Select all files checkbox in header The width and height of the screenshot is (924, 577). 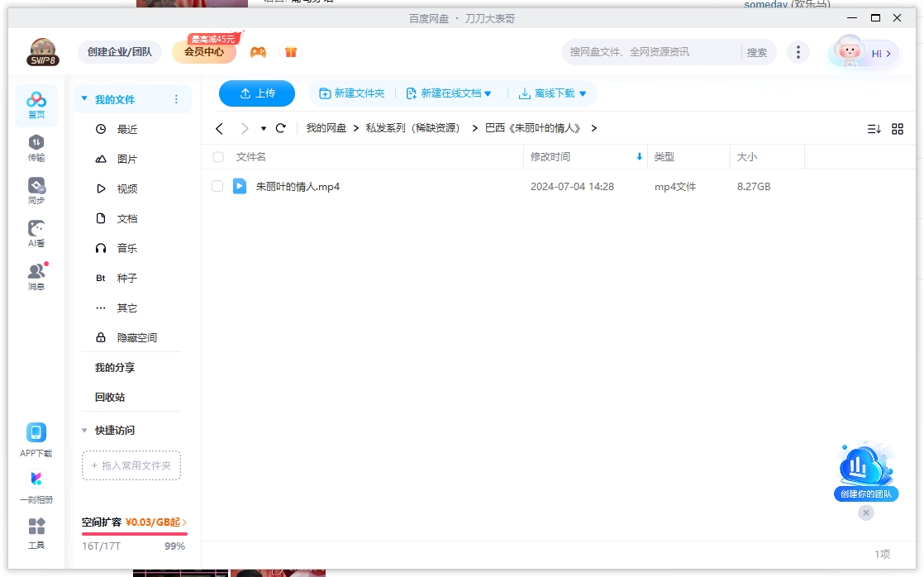[x=218, y=157]
